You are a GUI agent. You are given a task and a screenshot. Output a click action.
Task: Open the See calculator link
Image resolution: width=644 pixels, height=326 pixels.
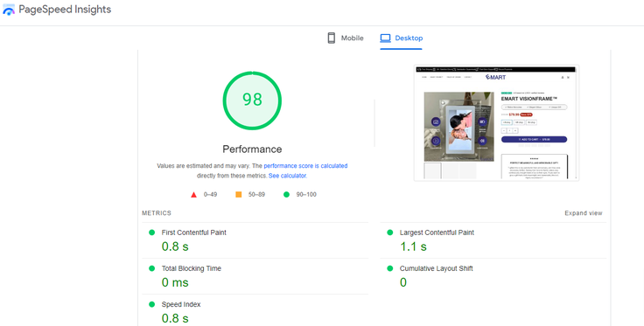coord(287,176)
